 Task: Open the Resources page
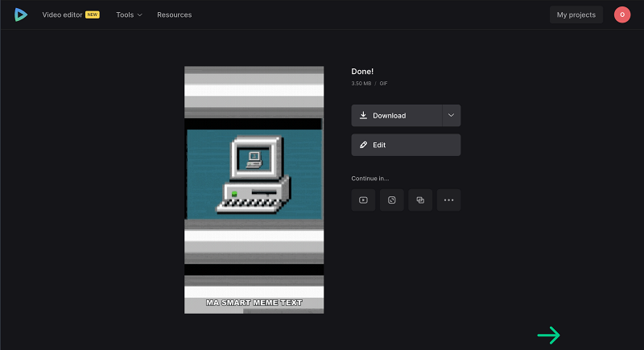[x=174, y=14]
